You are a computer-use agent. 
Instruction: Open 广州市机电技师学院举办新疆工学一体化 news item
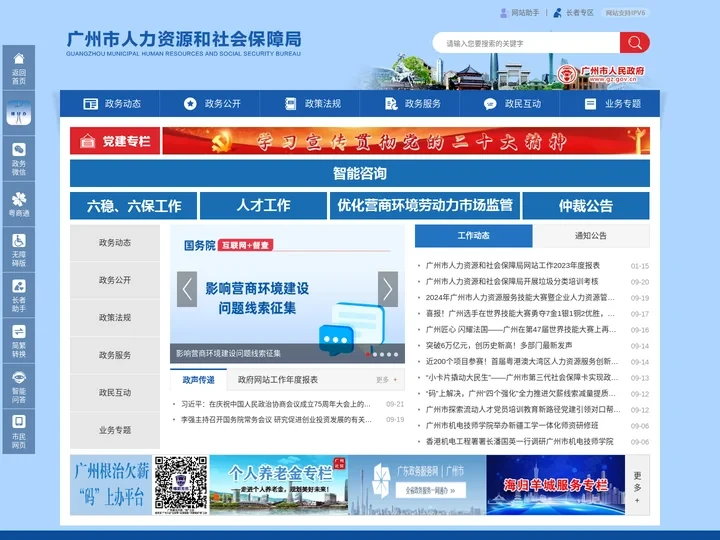(x=512, y=425)
